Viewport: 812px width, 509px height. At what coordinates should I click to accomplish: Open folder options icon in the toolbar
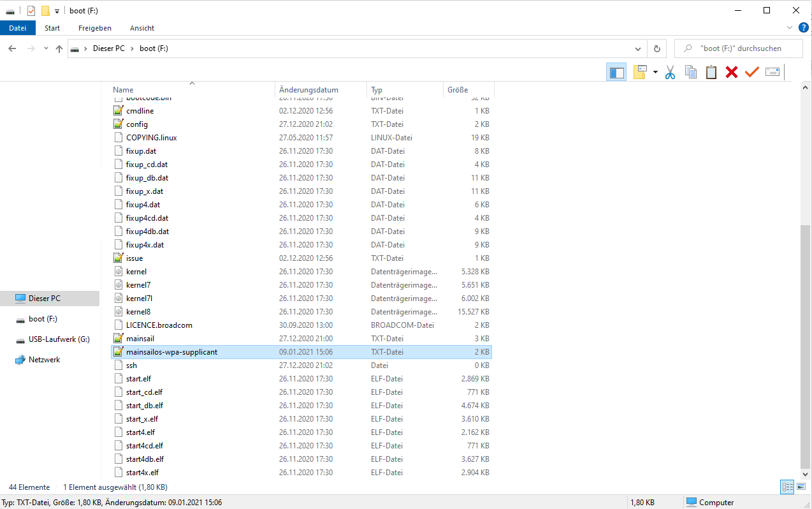tap(640, 72)
